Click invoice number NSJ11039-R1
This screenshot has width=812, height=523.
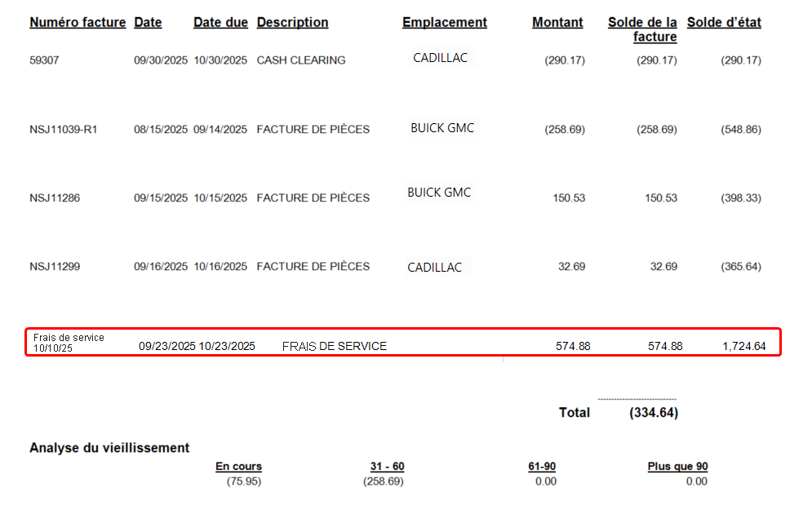click(64, 129)
